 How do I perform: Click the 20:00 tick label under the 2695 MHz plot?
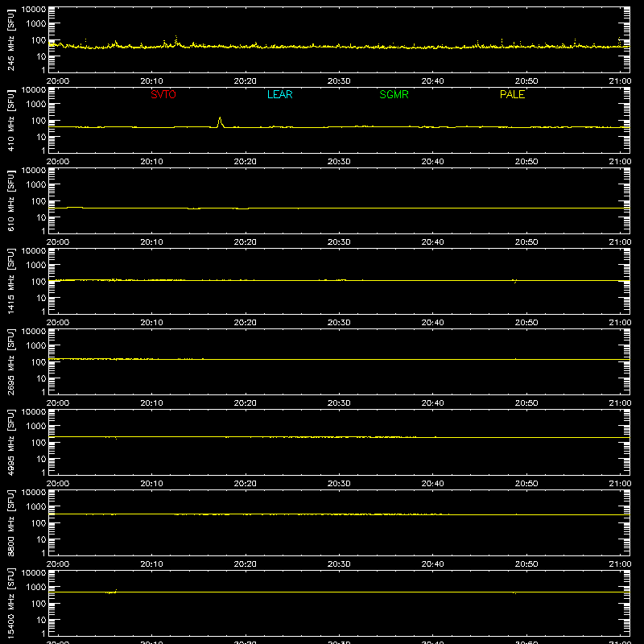58,403
